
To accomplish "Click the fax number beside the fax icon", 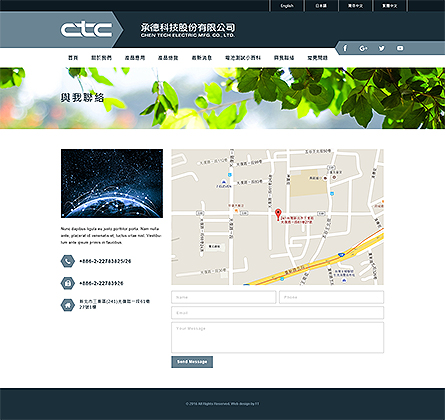I will 101,283.
